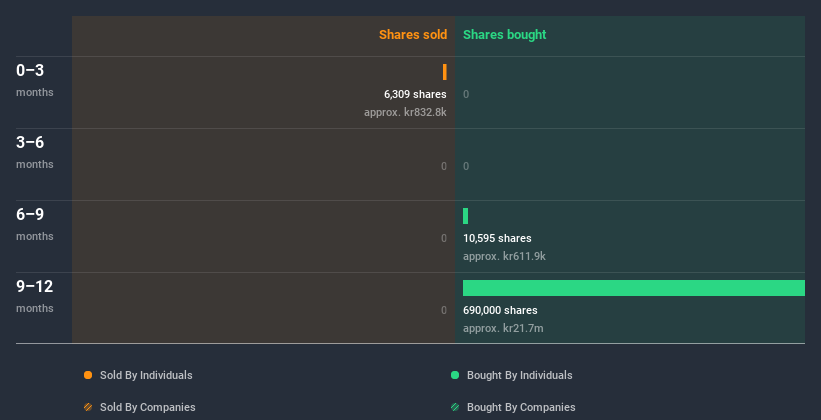Click the small green bar for 6–9 months
The width and height of the screenshot is (821, 420).
coord(465,216)
